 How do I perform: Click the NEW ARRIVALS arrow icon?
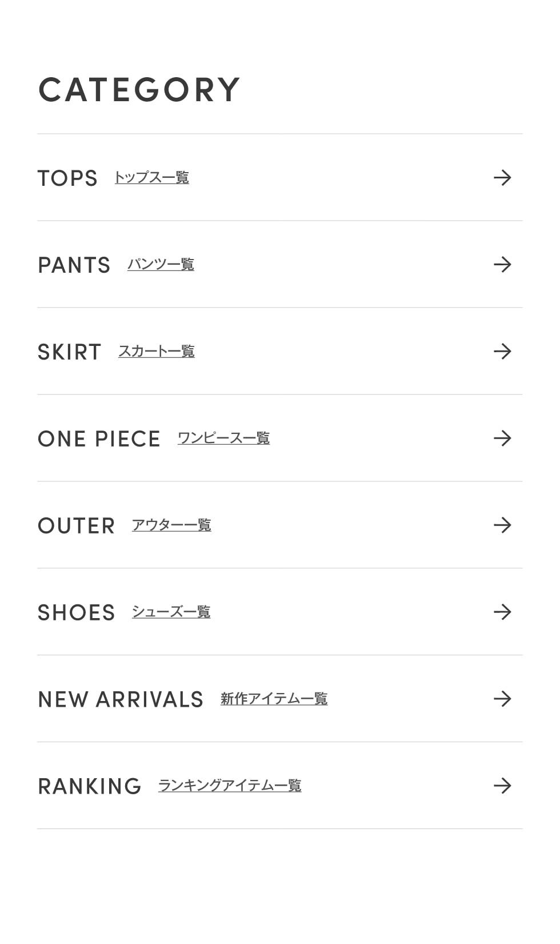(502, 699)
